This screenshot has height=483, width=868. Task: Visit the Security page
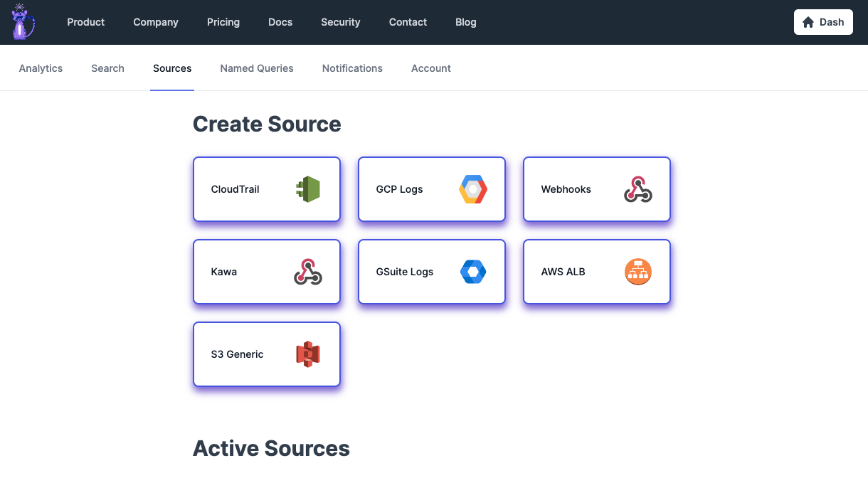point(341,22)
